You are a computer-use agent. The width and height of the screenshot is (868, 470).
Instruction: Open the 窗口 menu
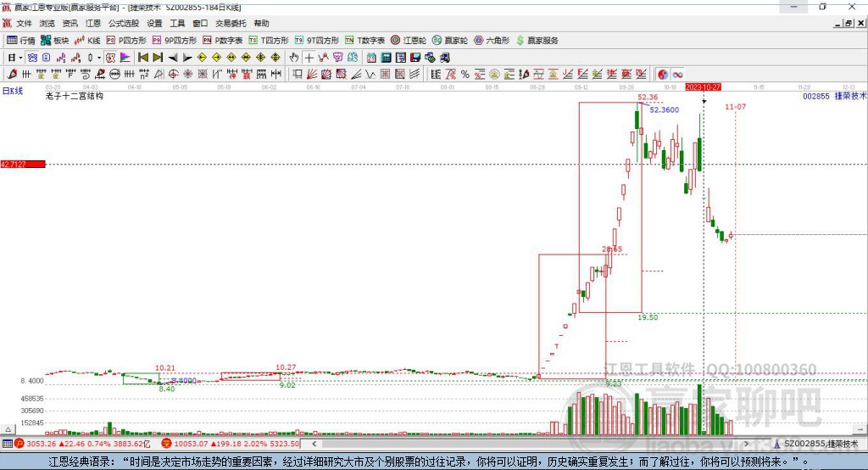[x=200, y=23]
